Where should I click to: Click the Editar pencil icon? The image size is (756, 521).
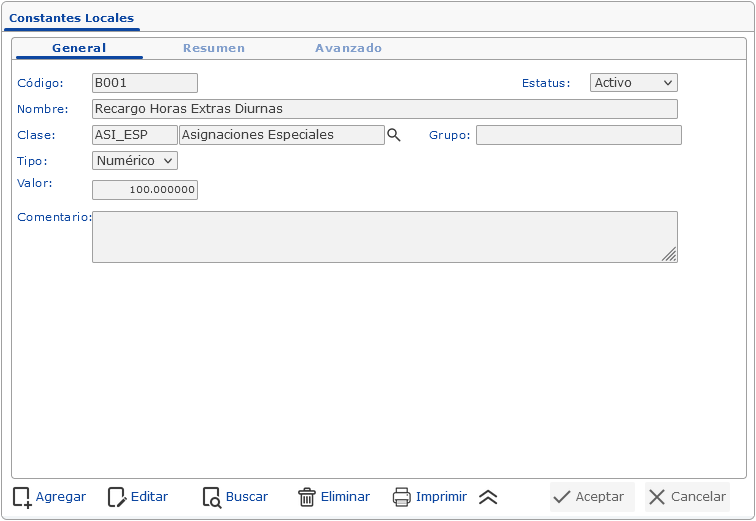click(117, 497)
